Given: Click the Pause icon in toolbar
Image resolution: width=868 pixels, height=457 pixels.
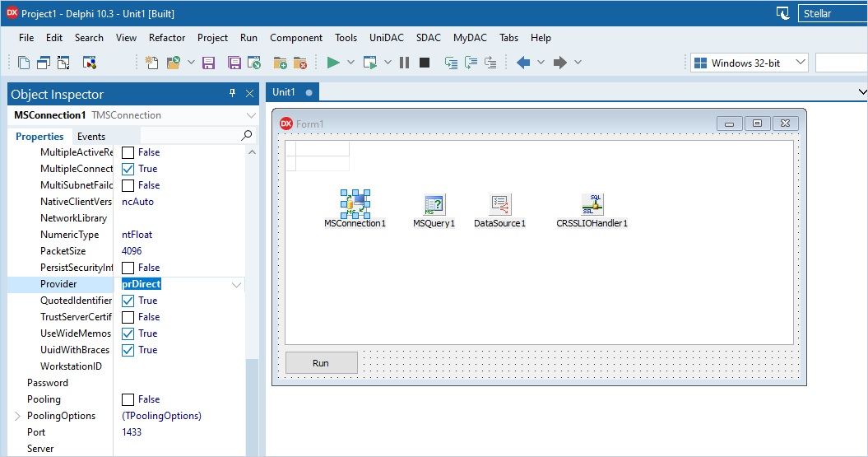Looking at the screenshot, I should point(404,63).
